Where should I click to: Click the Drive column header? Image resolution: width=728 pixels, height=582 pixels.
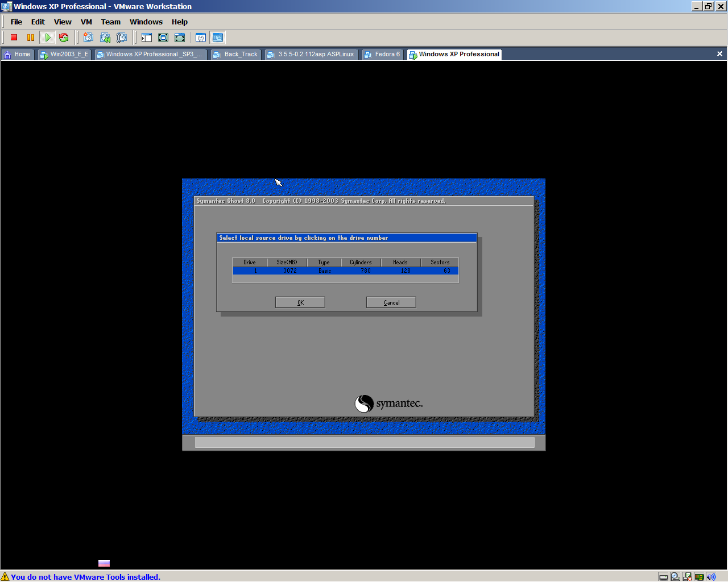click(250, 263)
